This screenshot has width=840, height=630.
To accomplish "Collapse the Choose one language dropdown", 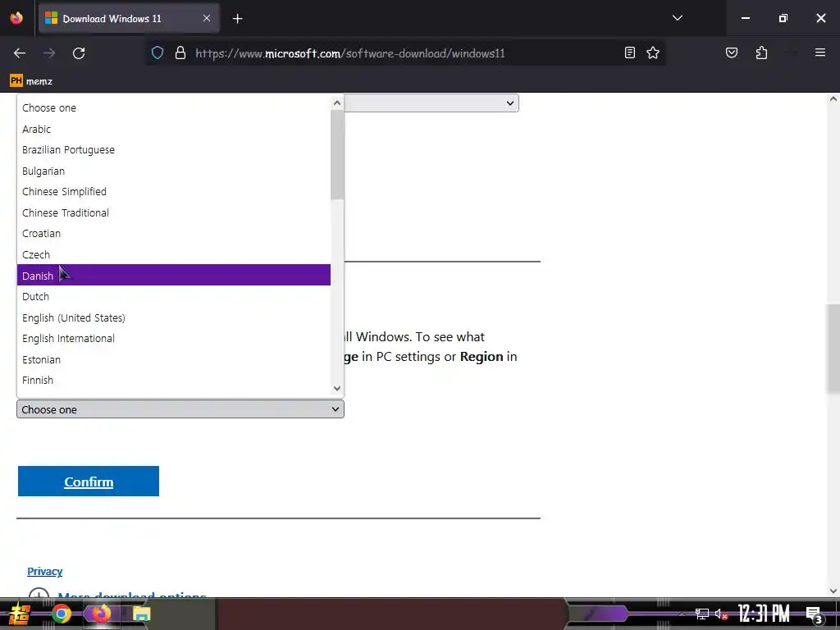I will tap(180, 409).
